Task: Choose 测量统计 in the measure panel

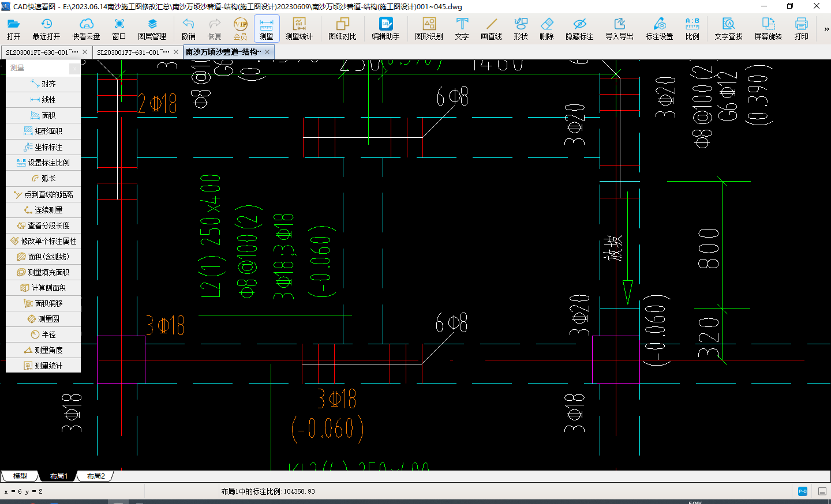Action: click(43, 366)
